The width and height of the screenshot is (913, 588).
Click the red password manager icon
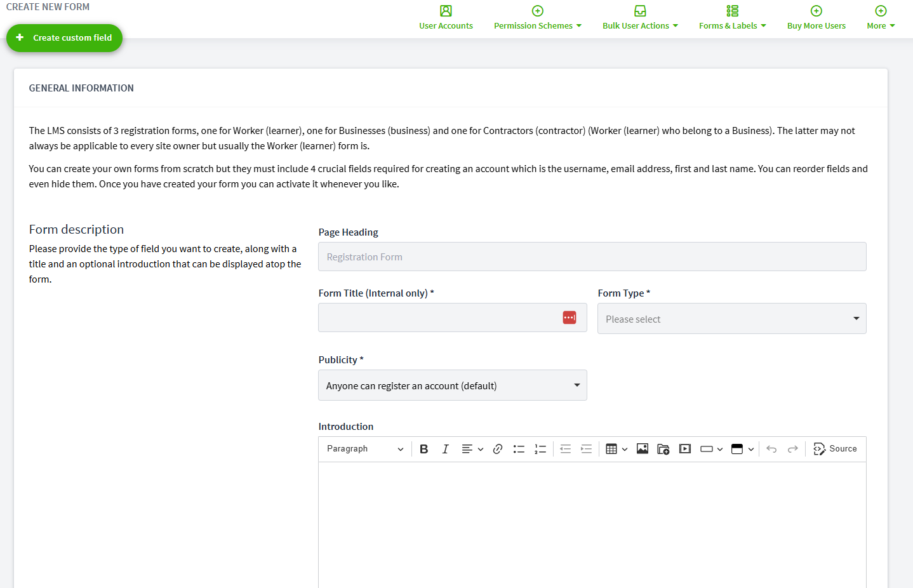(x=570, y=317)
